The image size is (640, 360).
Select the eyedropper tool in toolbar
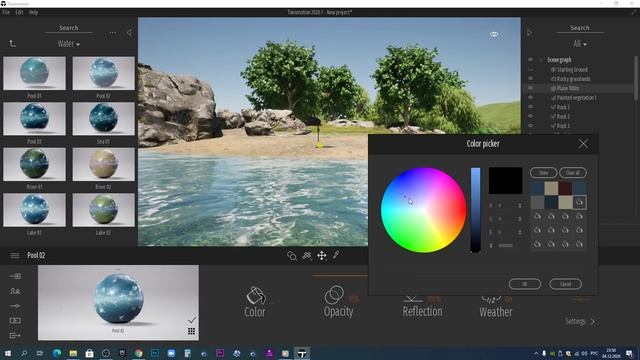click(x=336, y=255)
